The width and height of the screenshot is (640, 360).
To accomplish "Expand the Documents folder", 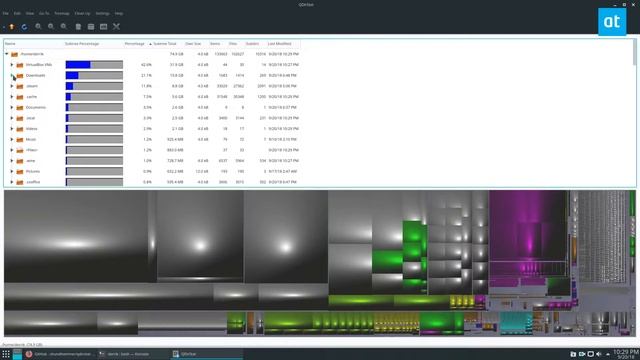I will point(12,107).
